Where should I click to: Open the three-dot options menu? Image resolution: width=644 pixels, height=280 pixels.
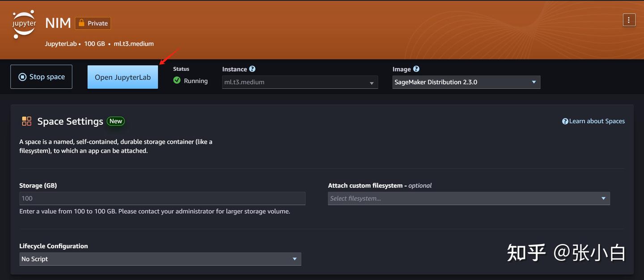click(629, 20)
